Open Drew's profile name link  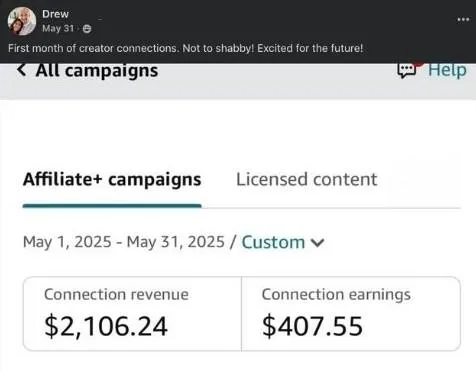55,14
